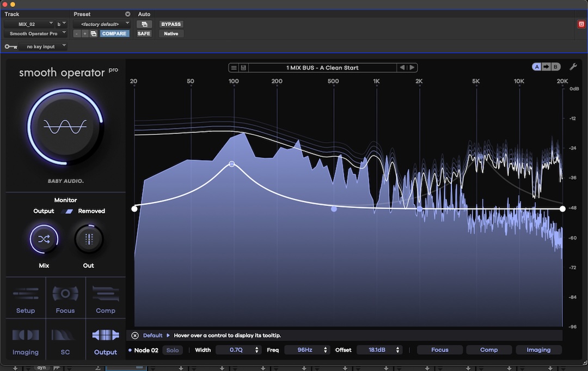
Task: Open the wrench settings icon
Action: [573, 67]
